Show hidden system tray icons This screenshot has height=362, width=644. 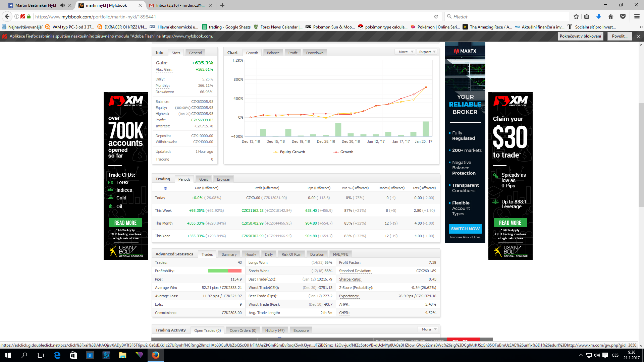581,355
